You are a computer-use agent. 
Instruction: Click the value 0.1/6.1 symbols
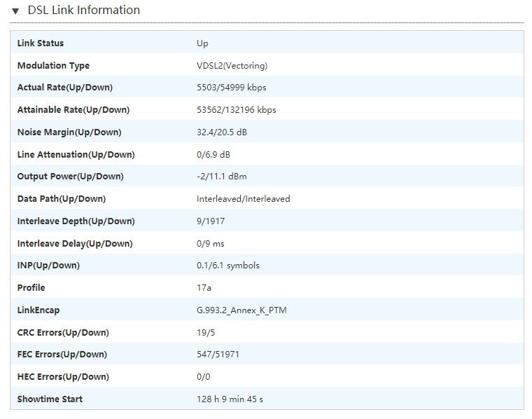[x=228, y=266]
